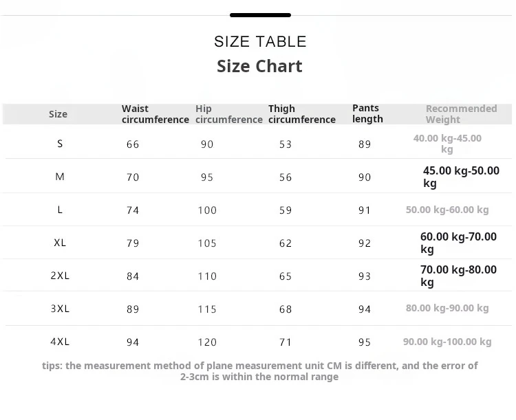Select the Hip circumference column header
The image size is (516, 420).
click(228, 114)
